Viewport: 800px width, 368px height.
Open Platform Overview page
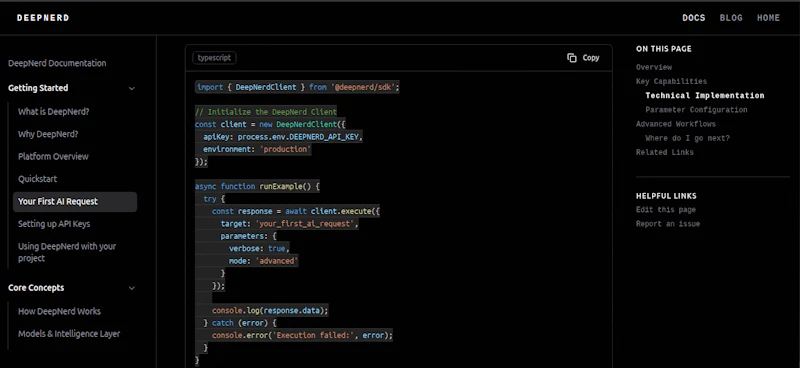(x=53, y=156)
